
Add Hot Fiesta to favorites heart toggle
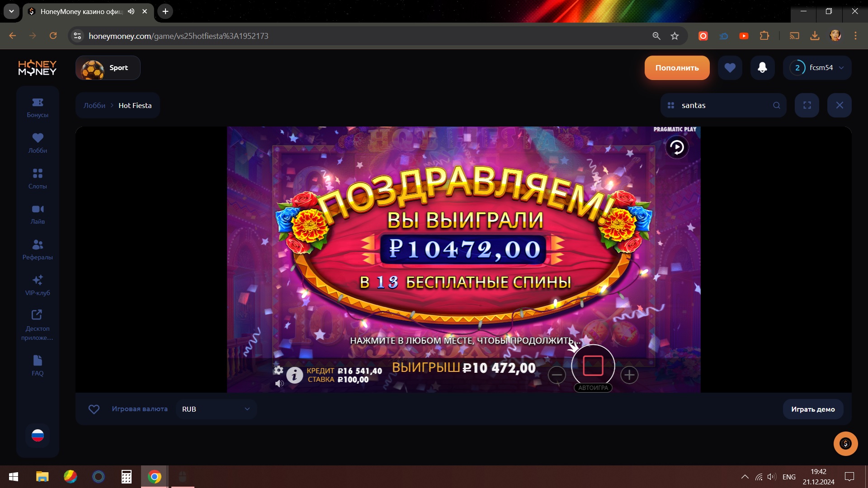click(x=94, y=409)
